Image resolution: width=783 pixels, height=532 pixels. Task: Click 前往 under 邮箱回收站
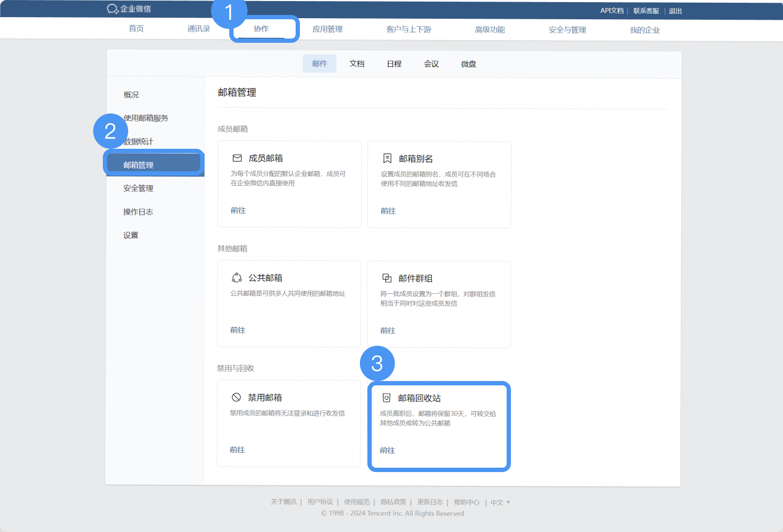click(x=387, y=451)
